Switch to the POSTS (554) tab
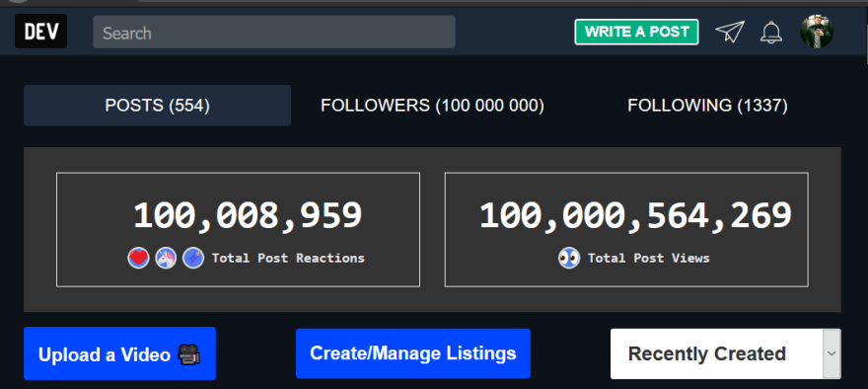The height and width of the screenshot is (389, 868). 157,106
